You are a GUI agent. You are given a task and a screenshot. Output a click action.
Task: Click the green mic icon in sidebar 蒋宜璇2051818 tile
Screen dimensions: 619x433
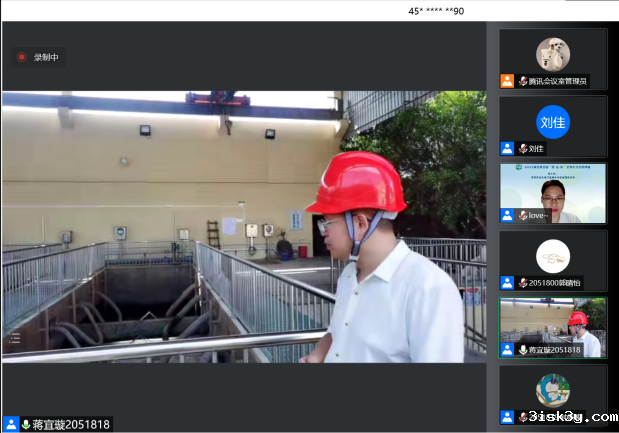pos(523,350)
